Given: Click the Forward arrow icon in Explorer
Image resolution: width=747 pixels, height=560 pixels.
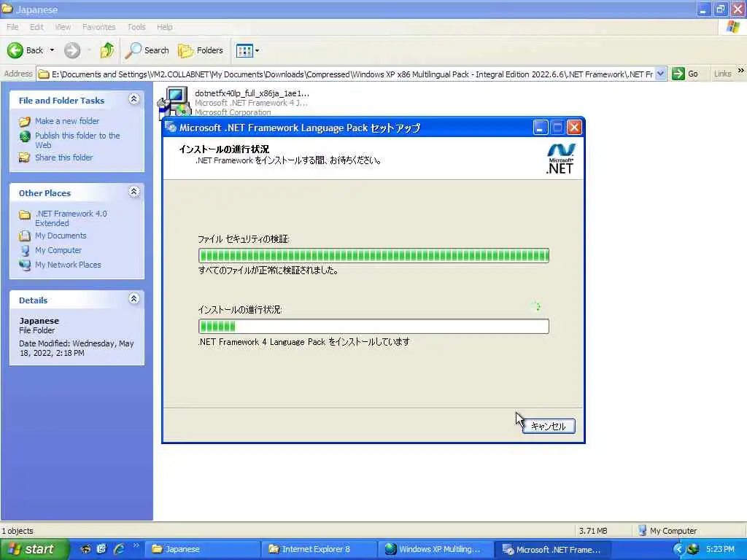Looking at the screenshot, I should 72,50.
